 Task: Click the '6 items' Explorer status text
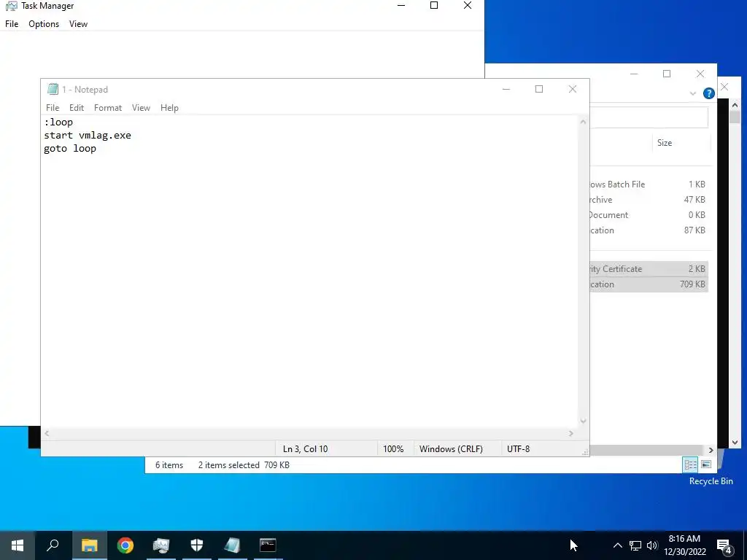pos(169,465)
